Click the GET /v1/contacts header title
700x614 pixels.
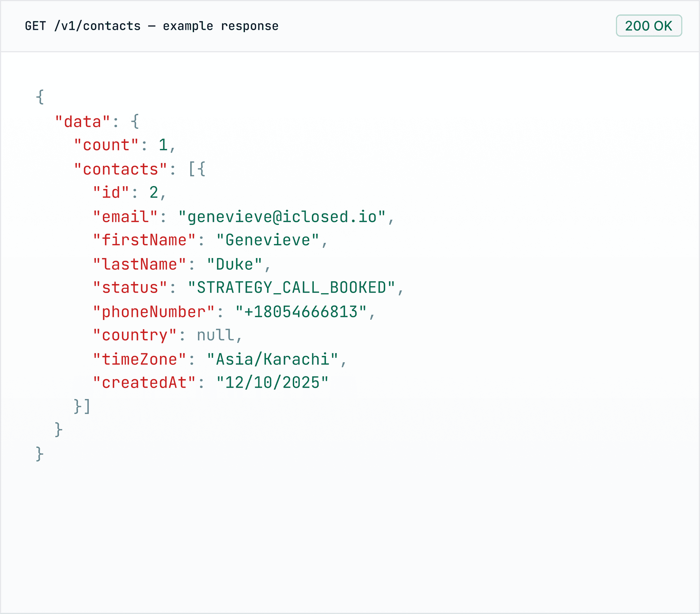[x=152, y=26]
